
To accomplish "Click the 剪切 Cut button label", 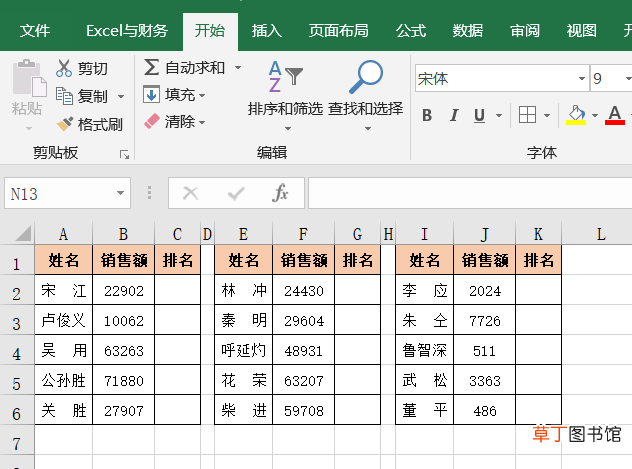I will tap(93, 68).
